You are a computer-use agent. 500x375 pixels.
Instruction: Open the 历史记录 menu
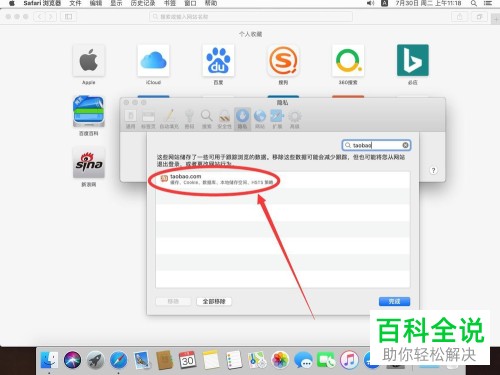[143, 3]
